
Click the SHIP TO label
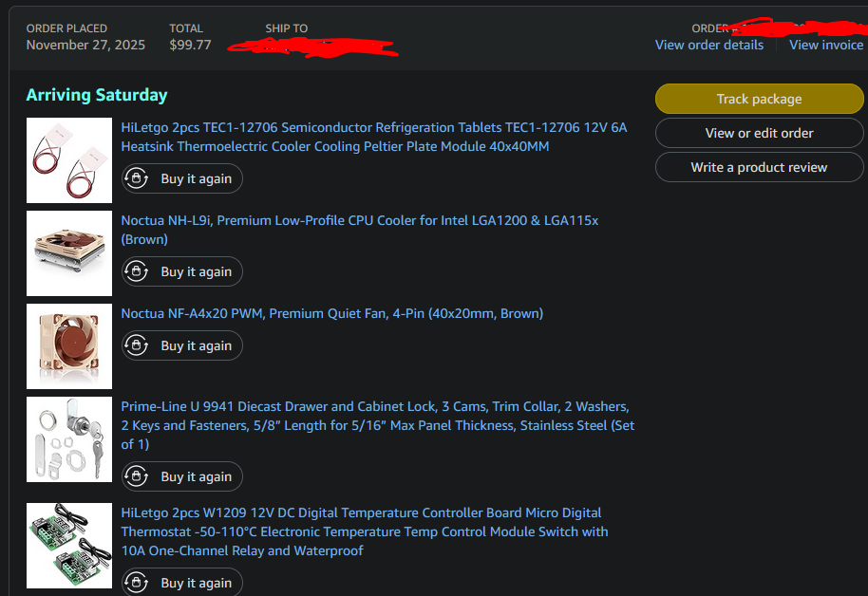tap(286, 28)
